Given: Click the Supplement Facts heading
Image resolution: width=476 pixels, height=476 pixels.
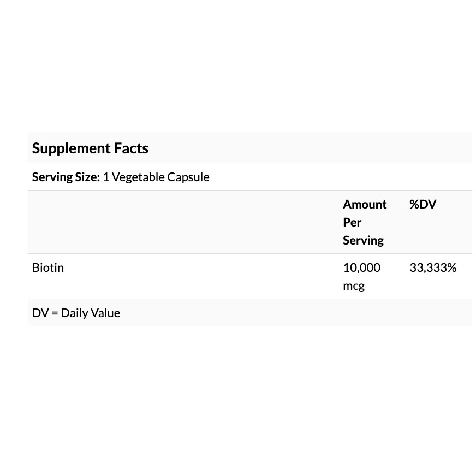Looking at the screenshot, I should click(x=90, y=148).
